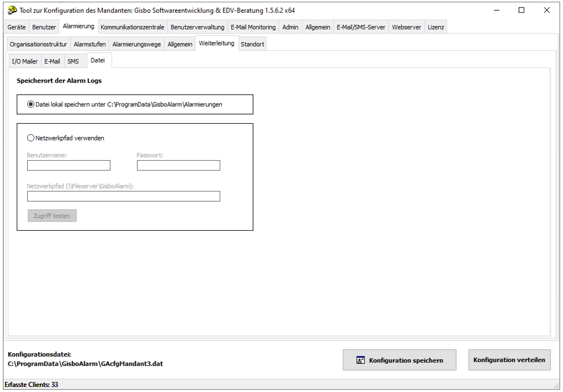This screenshot has width=563, height=392.
Task: Open the Geräte tab
Action: tap(17, 27)
